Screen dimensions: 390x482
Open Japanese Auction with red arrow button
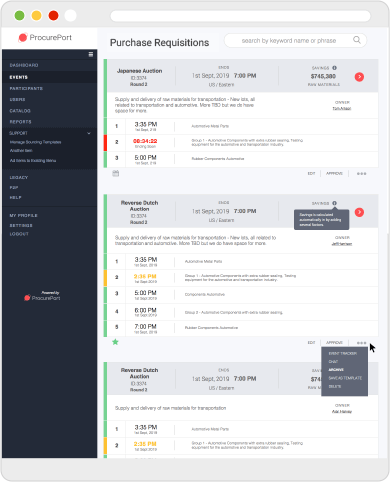click(x=359, y=77)
